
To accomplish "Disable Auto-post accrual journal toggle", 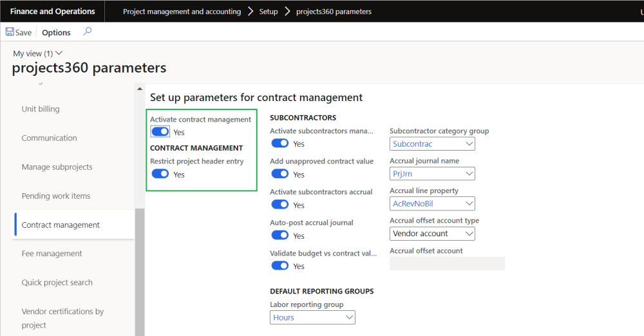I will 279,236.
